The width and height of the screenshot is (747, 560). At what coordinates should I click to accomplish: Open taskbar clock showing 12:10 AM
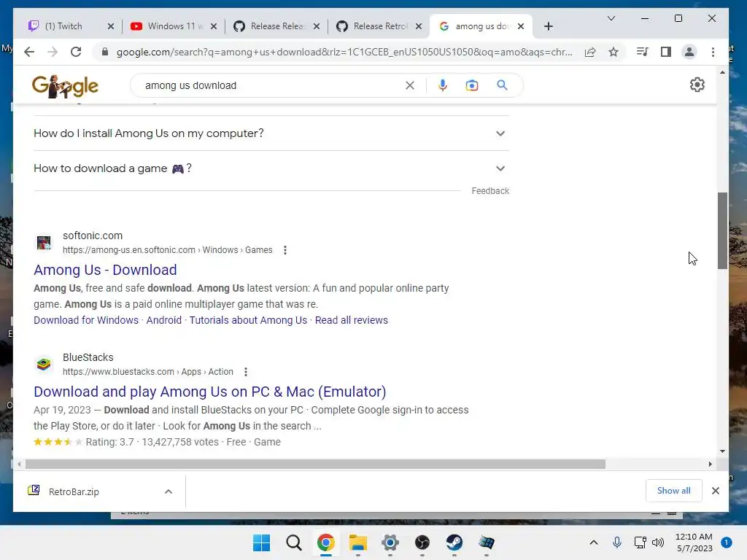click(x=694, y=542)
